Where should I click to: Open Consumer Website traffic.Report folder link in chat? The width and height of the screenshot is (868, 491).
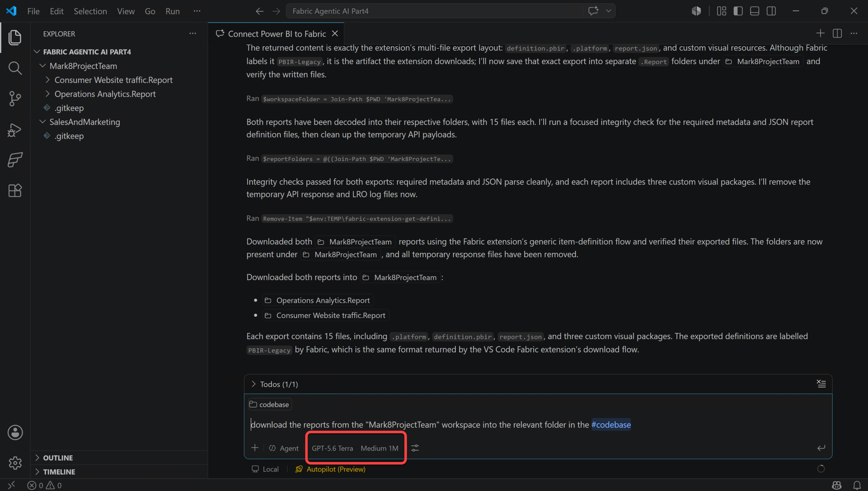pos(326,315)
